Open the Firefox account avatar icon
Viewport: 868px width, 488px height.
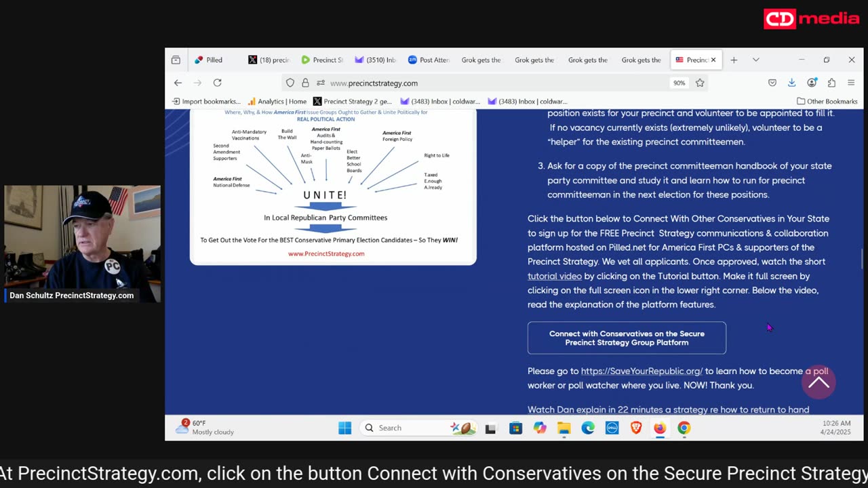812,83
